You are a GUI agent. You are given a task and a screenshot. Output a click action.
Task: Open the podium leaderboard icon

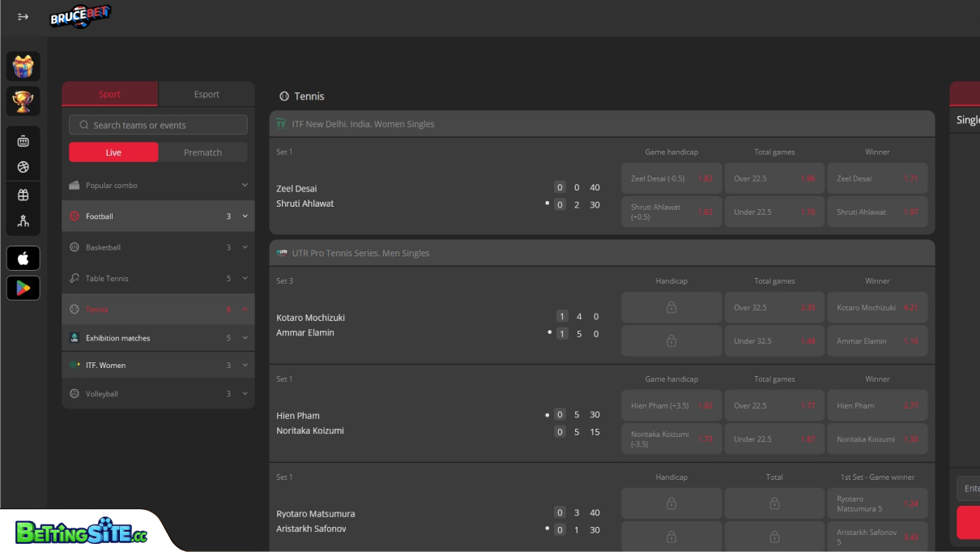[x=23, y=219]
